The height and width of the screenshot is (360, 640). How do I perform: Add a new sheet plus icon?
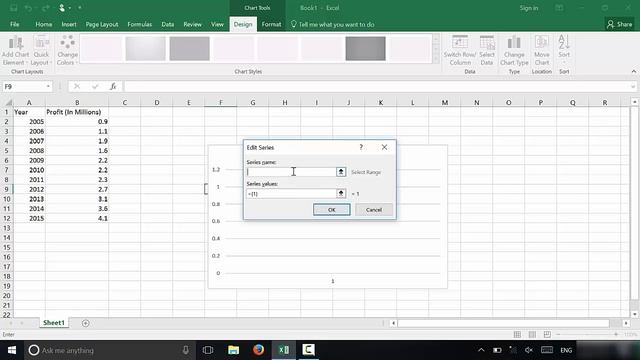coord(85,323)
